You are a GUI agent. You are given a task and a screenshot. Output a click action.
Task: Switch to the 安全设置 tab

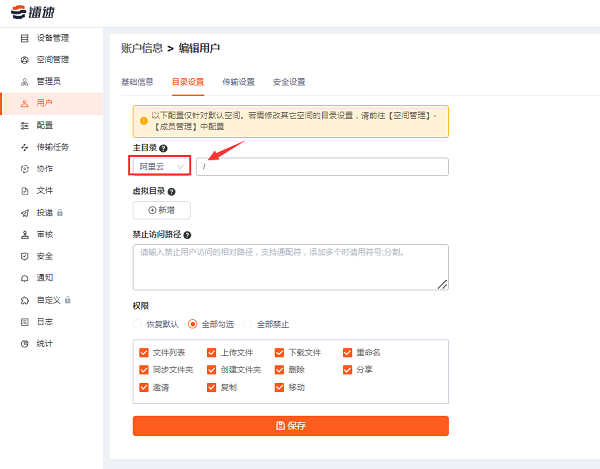[x=289, y=82]
